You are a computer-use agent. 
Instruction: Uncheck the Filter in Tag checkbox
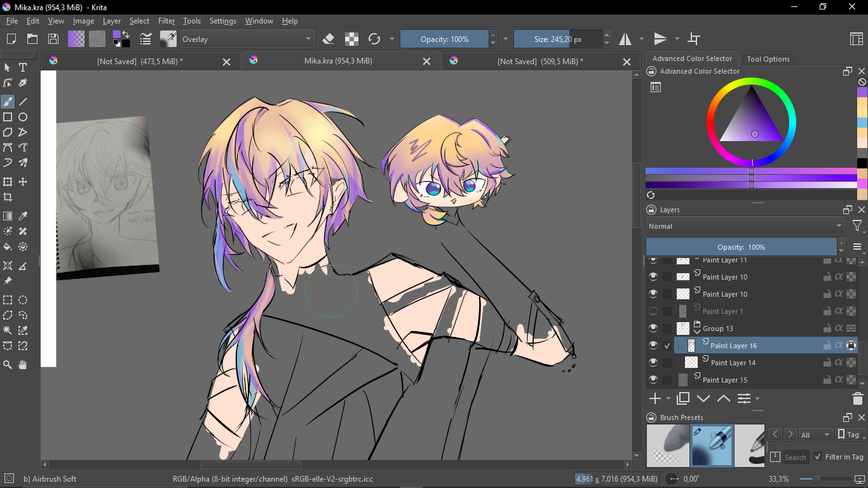click(817, 457)
